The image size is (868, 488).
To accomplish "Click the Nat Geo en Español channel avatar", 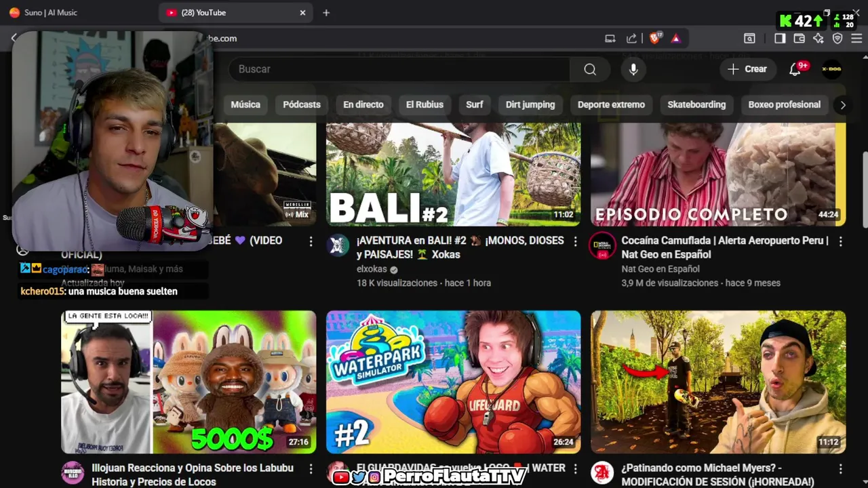I will pos(602,245).
